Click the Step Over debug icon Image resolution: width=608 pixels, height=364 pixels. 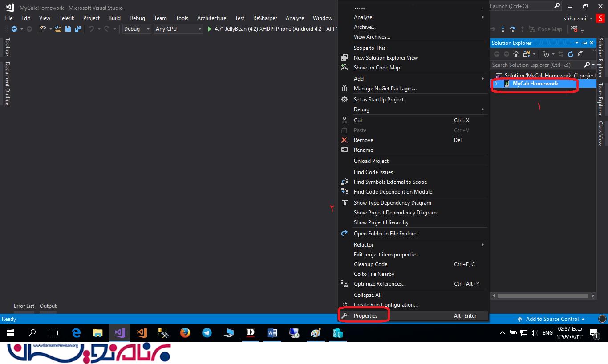[513, 29]
